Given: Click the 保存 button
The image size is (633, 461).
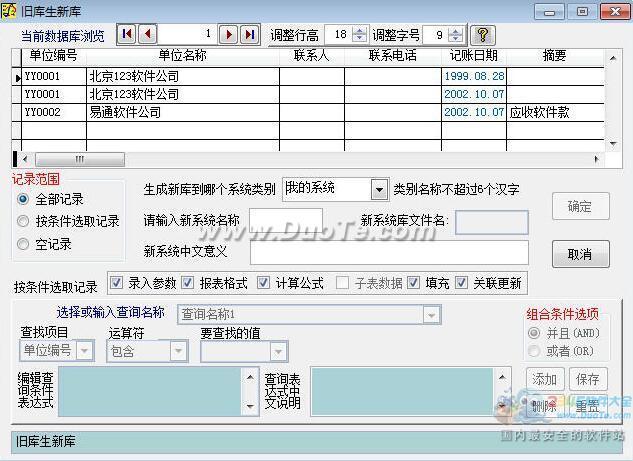Looking at the screenshot, I should click(588, 379).
